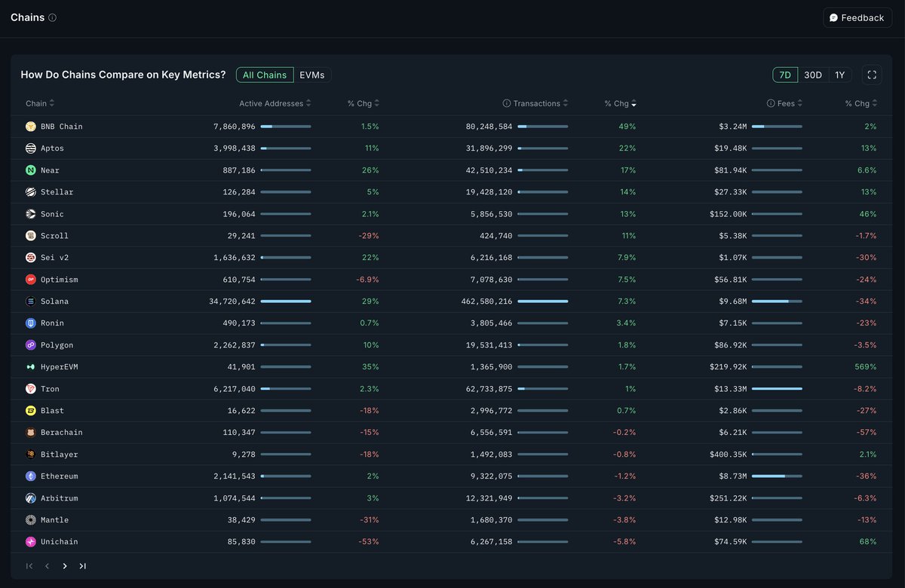Image resolution: width=905 pixels, height=588 pixels.
Task: Click the Tron logo icon
Action: pyautogui.click(x=31, y=389)
